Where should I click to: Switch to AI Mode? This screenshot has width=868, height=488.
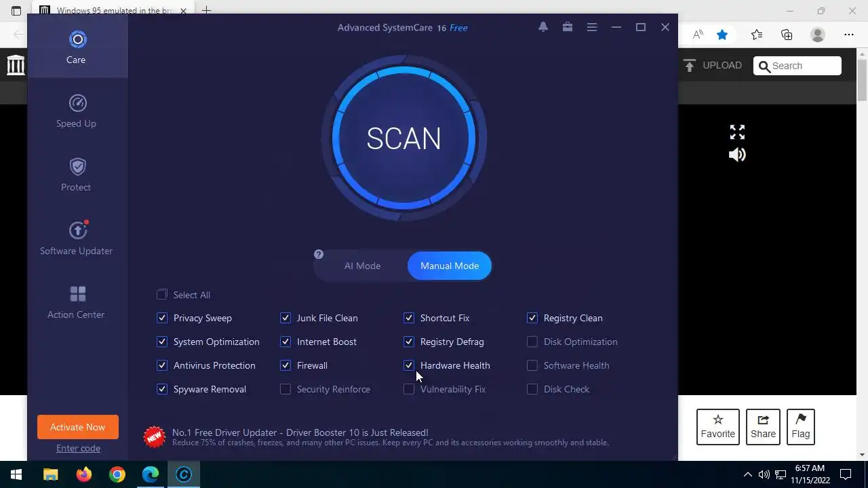[x=362, y=266]
